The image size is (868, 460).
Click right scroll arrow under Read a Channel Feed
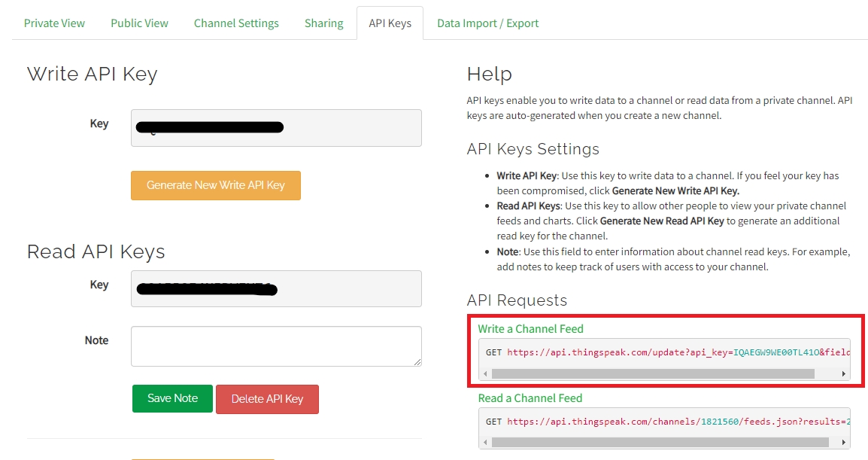tap(843, 443)
